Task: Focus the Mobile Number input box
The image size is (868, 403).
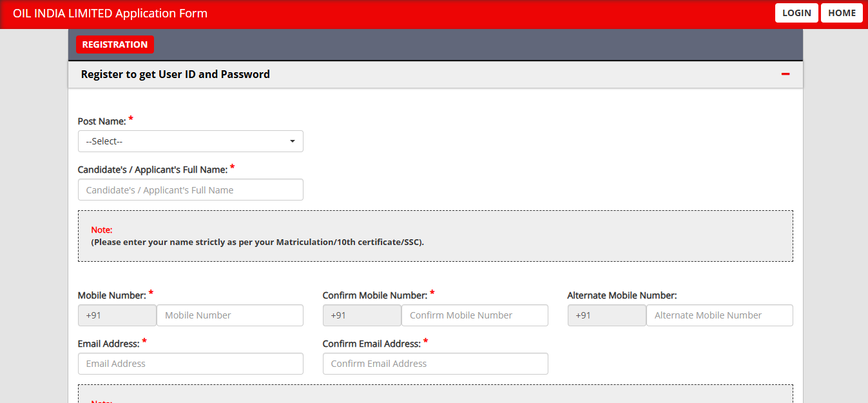Action: point(229,315)
